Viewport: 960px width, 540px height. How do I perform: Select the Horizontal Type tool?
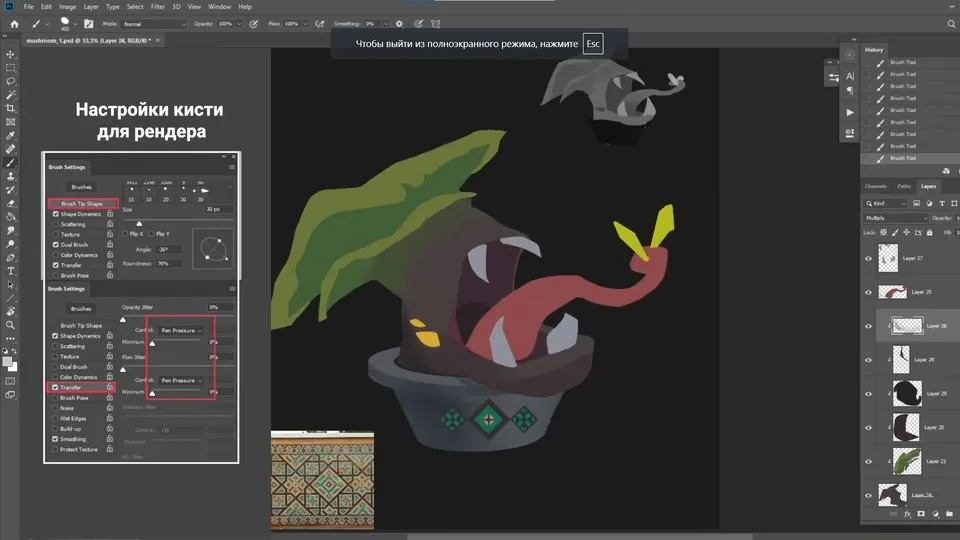tap(10, 271)
